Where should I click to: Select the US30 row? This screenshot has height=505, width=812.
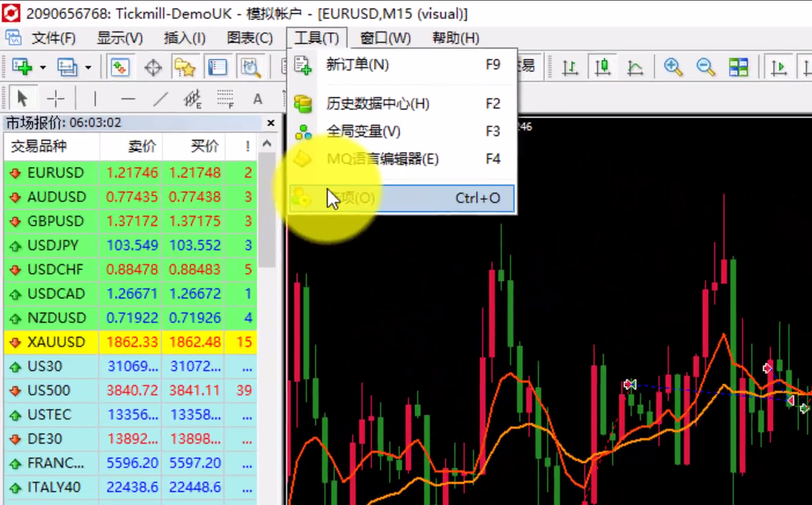click(130, 366)
